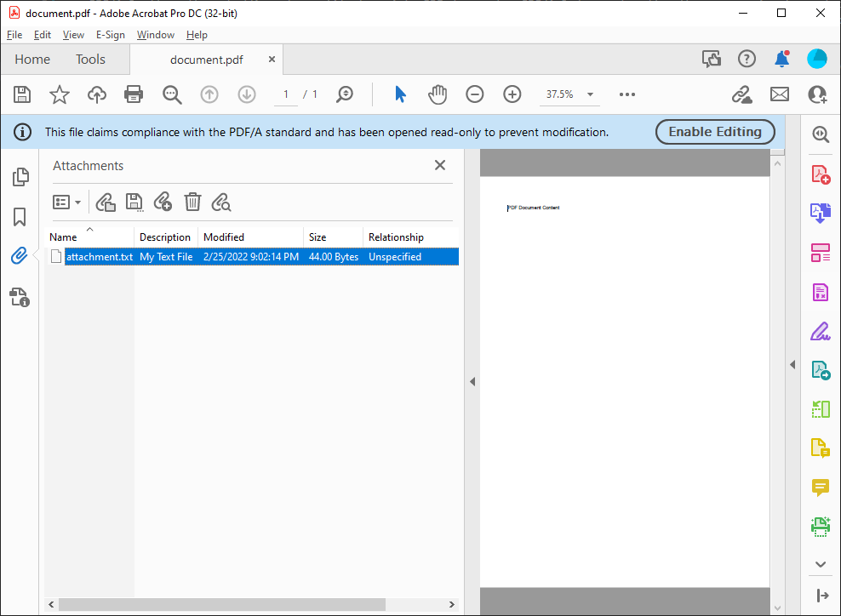The image size is (841, 616).
Task: Open the View menu
Action: pyautogui.click(x=73, y=35)
